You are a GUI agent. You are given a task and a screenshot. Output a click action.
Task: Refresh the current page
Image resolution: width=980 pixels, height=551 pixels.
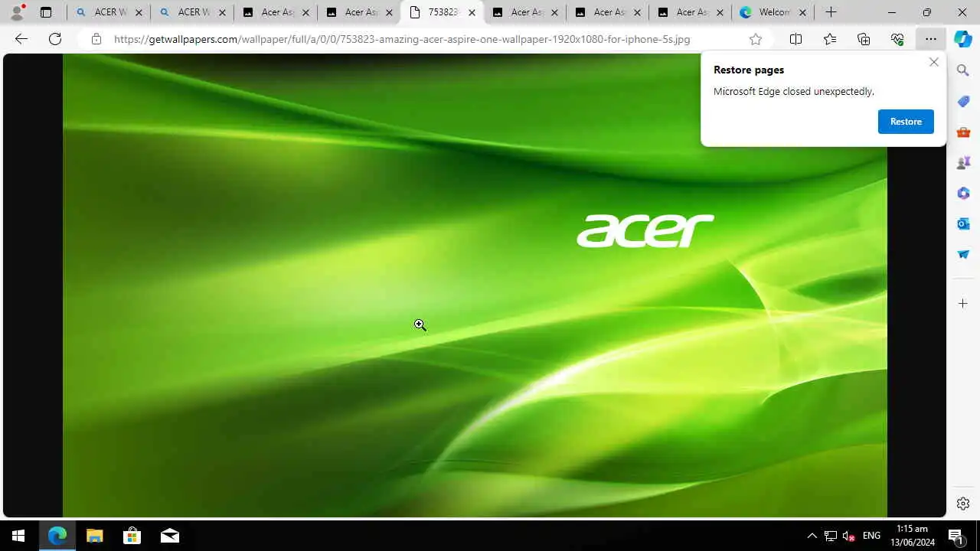55,39
